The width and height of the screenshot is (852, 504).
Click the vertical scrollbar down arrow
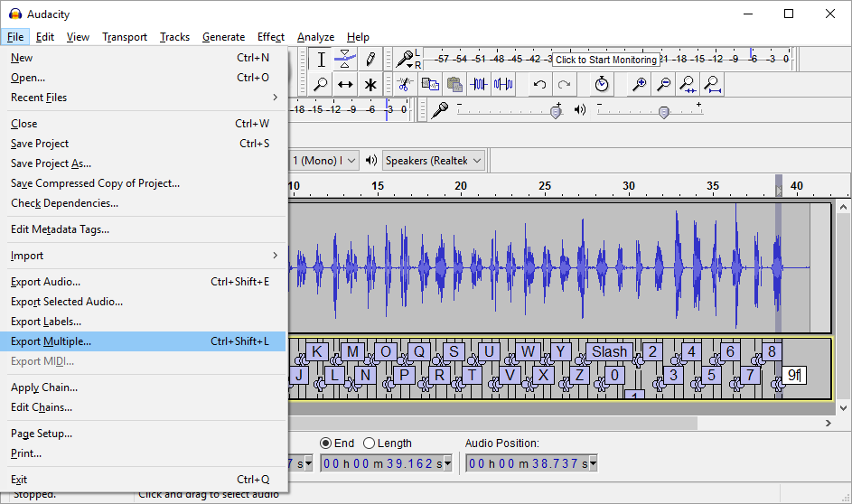pos(843,407)
